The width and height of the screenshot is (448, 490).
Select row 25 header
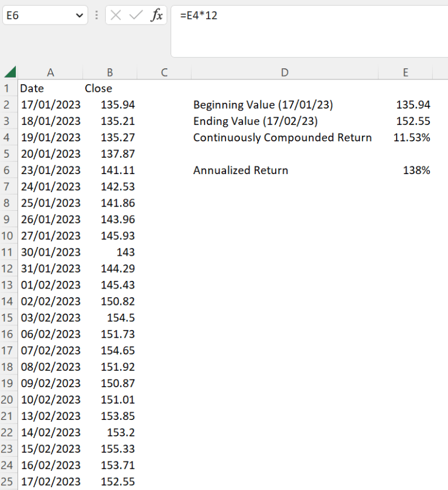8,481
